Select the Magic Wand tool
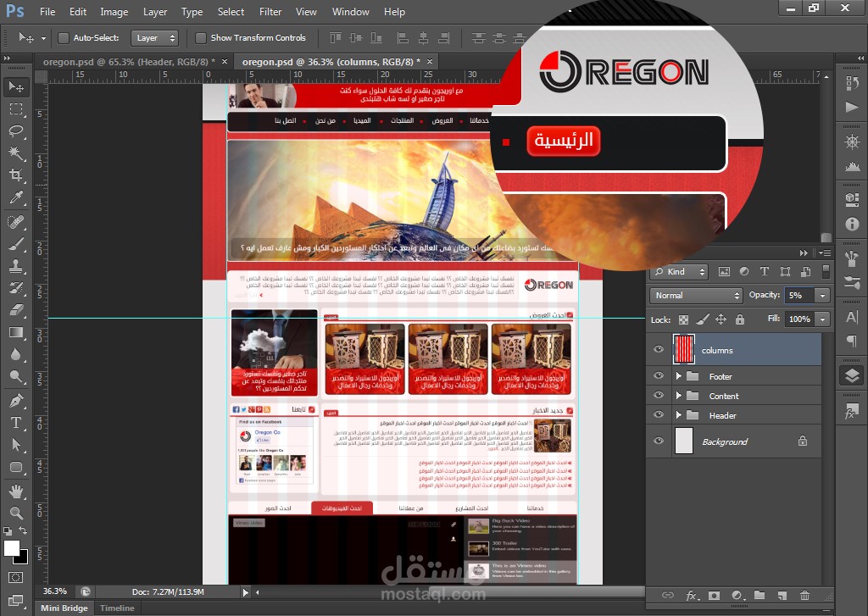The width and height of the screenshot is (868, 616). pyautogui.click(x=16, y=153)
